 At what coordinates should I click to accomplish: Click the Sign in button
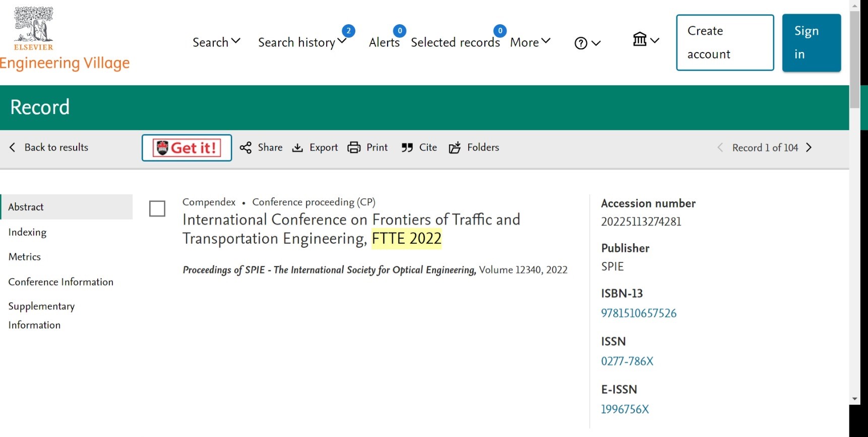(811, 43)
